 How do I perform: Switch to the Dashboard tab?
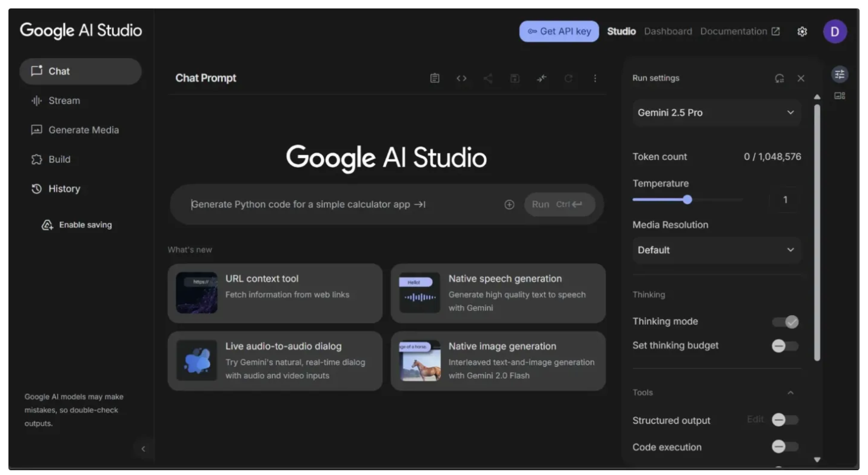pyautogui.click(x=667, y=32)
